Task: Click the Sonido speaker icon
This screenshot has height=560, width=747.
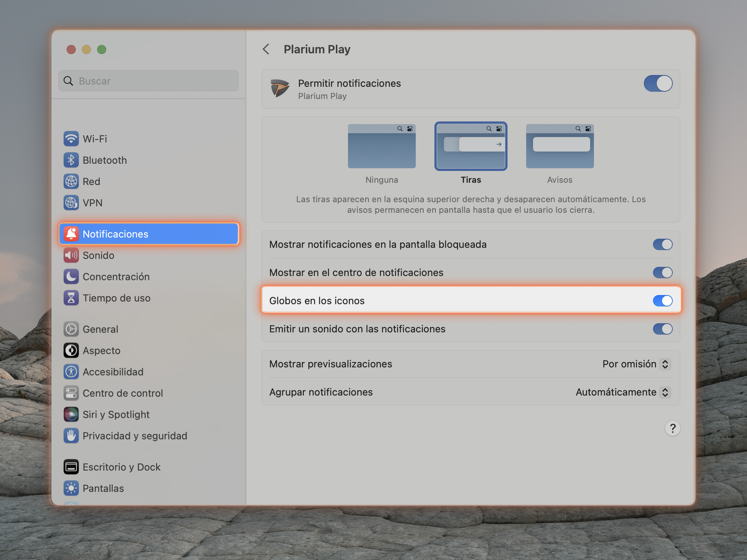Action: point(71,255)
